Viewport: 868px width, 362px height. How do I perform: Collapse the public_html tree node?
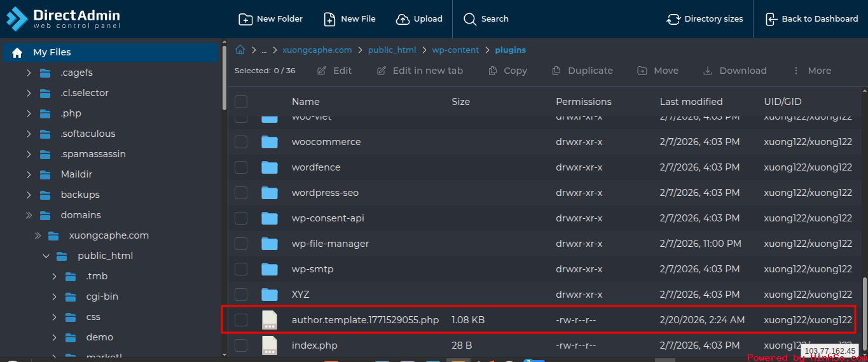coord(46,256)
